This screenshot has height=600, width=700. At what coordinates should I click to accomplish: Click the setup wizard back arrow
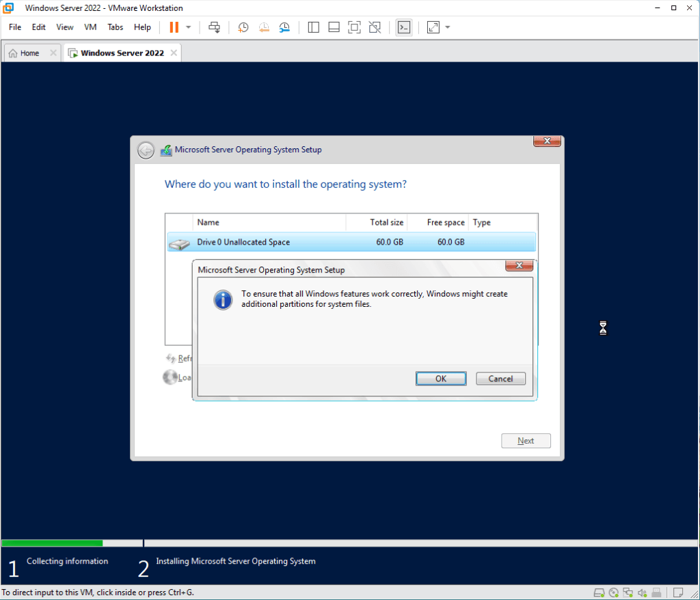[x=146, y=150]
